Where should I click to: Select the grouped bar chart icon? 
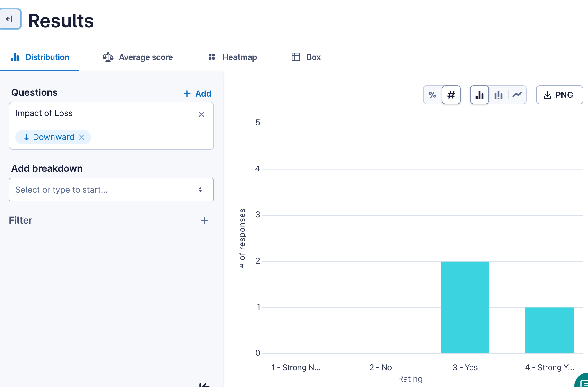coord(498,95)
